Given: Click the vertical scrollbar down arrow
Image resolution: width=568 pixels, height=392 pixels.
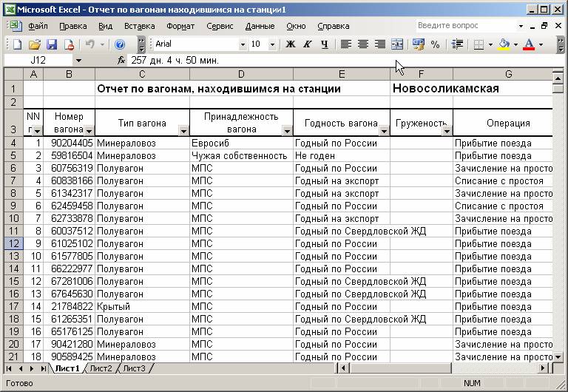Looking at the screenshot, I should (x=558, y=356).
